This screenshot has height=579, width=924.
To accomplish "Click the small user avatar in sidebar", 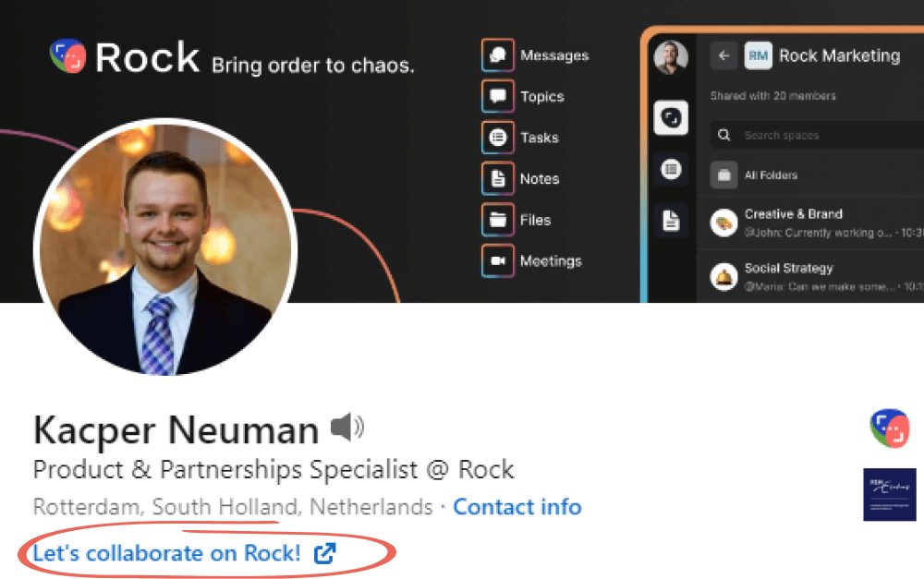I will tap(671, 58).
